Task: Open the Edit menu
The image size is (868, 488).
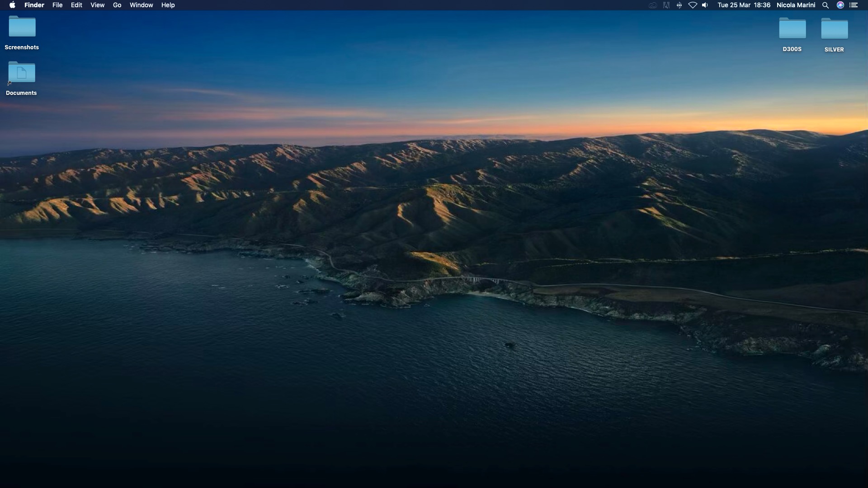Action: pyautogui.click(x=76, y=5)
